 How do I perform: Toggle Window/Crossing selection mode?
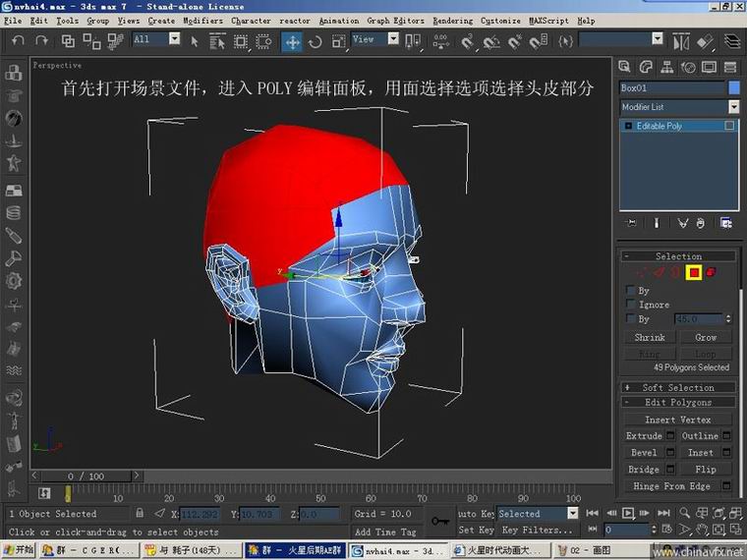263,42
